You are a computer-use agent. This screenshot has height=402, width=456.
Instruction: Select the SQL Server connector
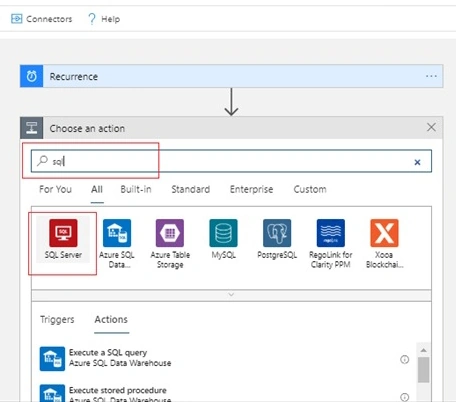tap(63, 239)
